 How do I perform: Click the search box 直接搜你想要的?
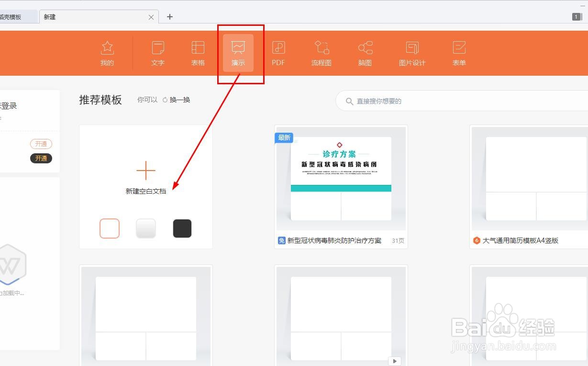[x=462, y=101]
